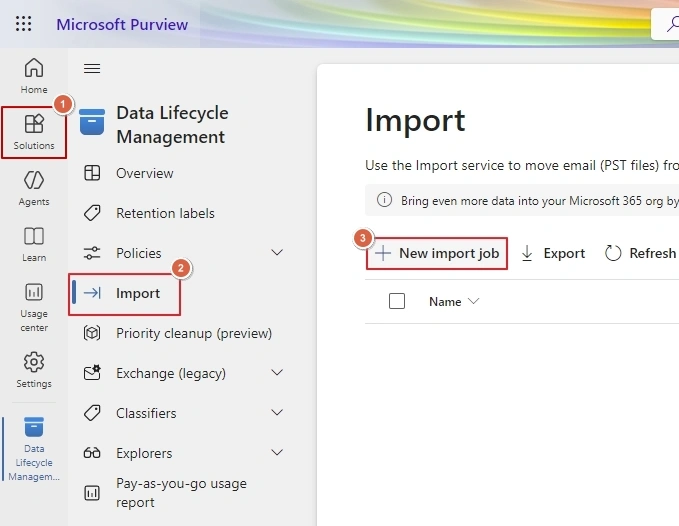Click the Data Lifecycle Management box icon
Screen dimensions: 679x526
pyautogui.click(x=92, y=122)
